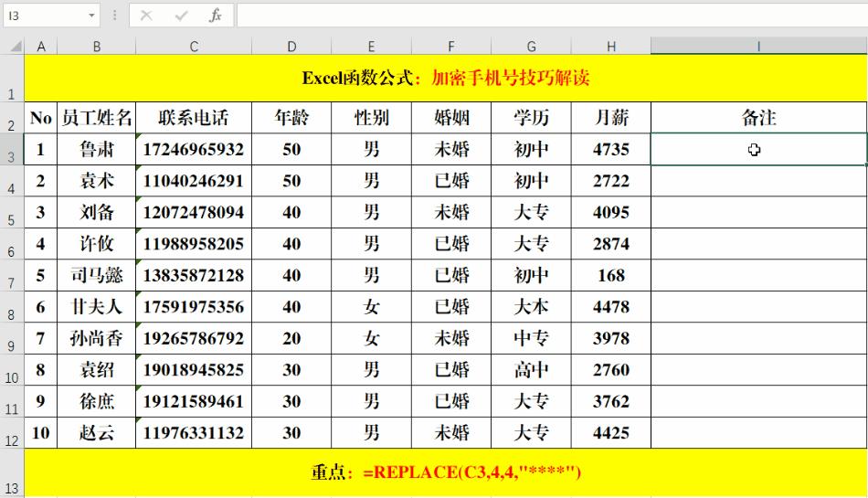This screenshot has width=868, height=498.
Task: Click the Select All corner triangle
Action: click(16, 47)
